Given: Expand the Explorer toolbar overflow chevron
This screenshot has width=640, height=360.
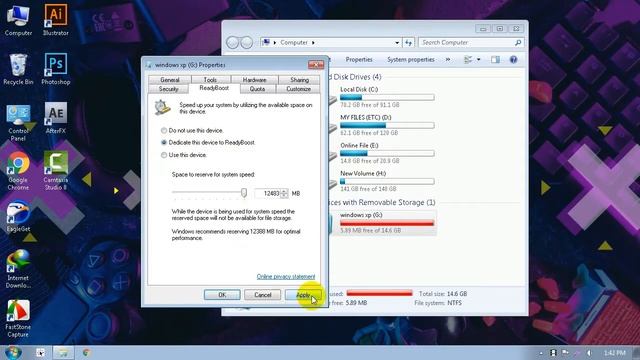Looking at the screenshot, I should pyautogui.click(x=448, y=60).
